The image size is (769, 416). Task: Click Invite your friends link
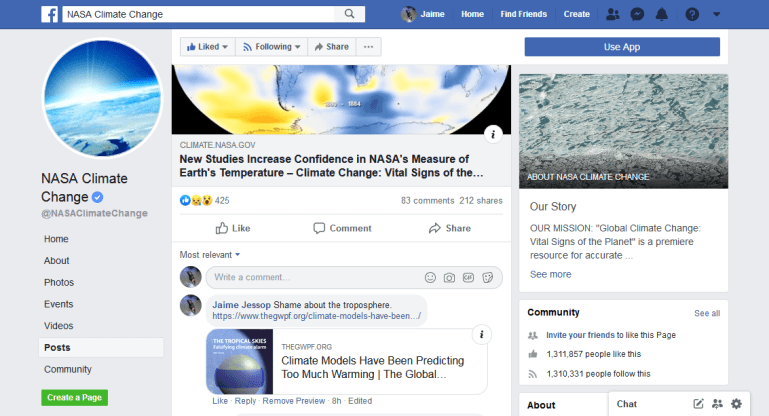[580, 335]
